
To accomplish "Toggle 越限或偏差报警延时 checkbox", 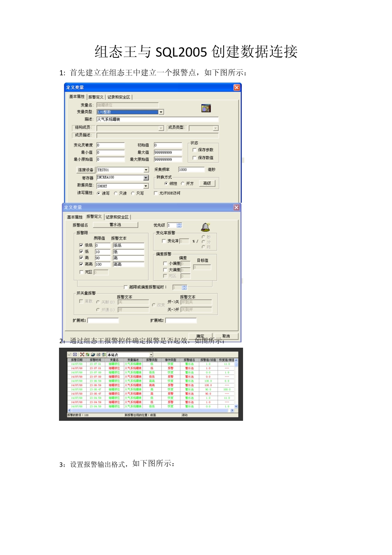I will [x=126, y=287].
